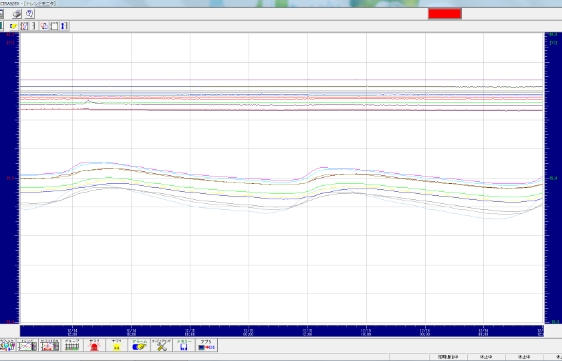Open the application launcher button at far right
The image size is (562, 361).
(x=206, y=345)
